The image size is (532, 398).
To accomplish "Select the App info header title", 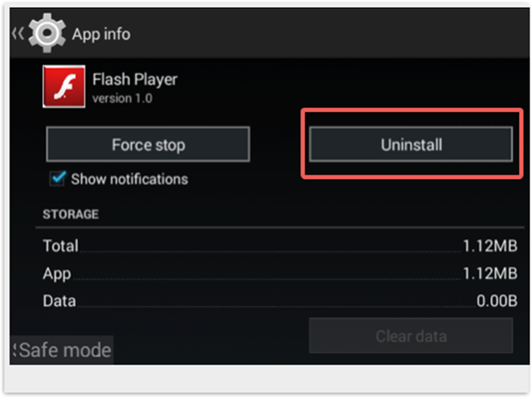I will tap(101, 34).
